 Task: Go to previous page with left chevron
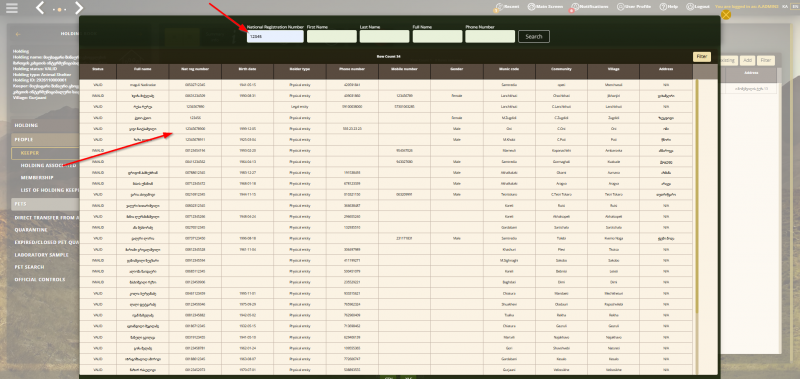pyautogui.click(x=41, y=8)
